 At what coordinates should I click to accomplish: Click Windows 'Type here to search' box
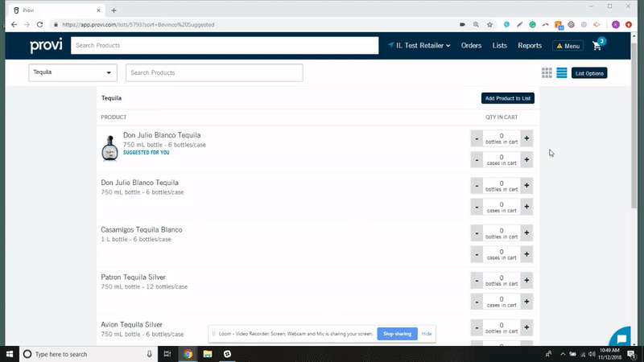(x=89, y=354)
